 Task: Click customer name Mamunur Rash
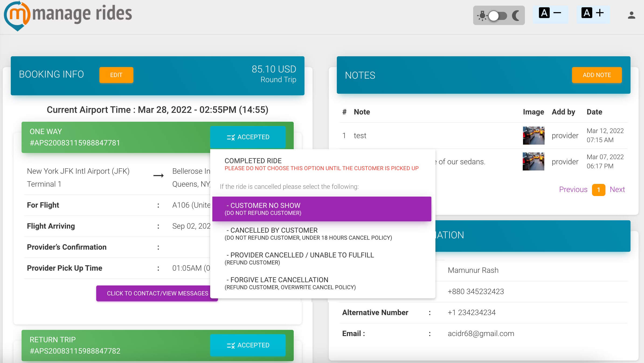(473, 270)
